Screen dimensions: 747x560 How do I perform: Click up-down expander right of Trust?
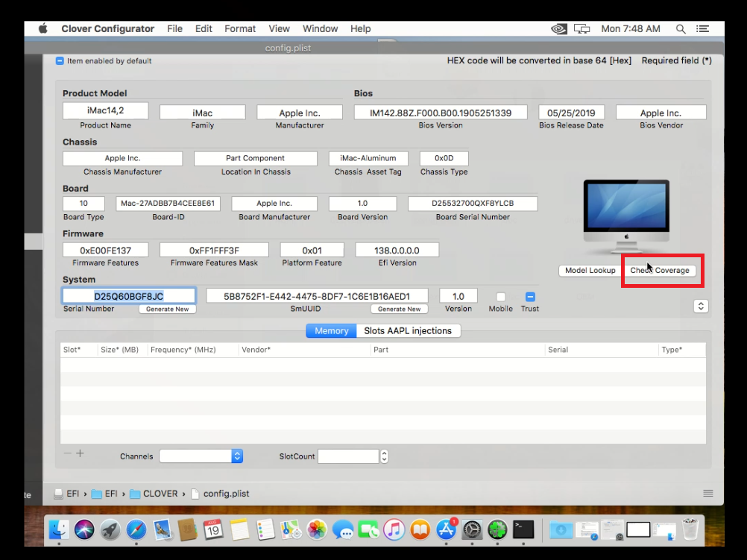pyautogui.click(x=701, y=306)
